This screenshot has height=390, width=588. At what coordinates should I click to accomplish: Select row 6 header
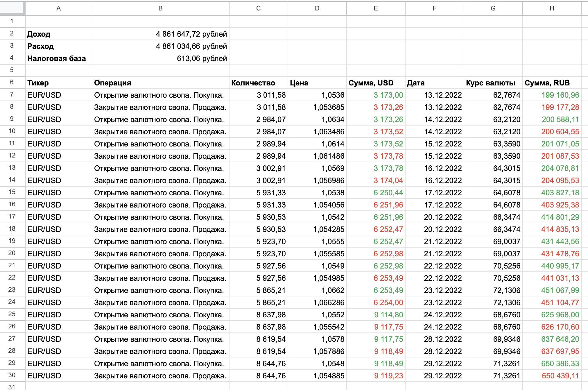pos(12,82)
